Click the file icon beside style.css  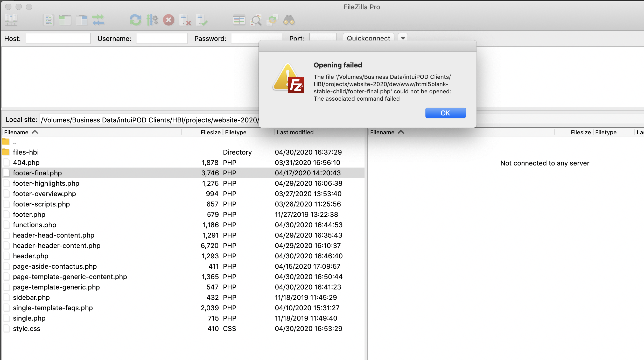click(6, 329)
